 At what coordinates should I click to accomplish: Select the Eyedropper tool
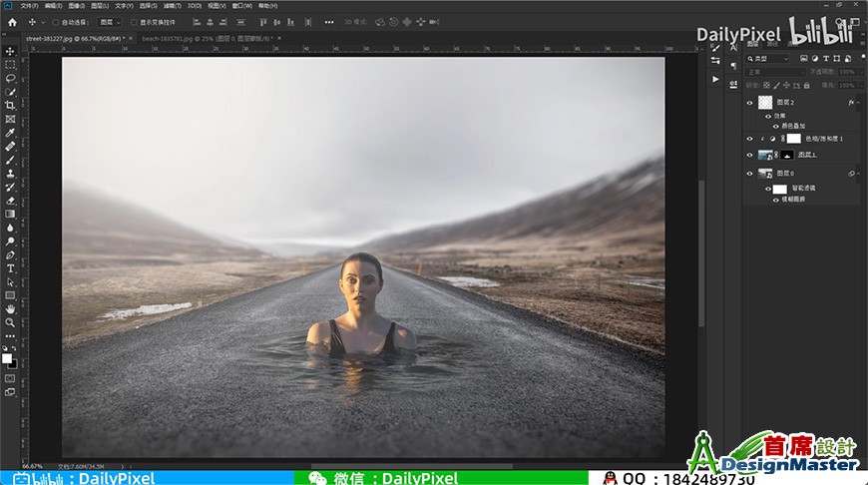pyautogui.click(x=10, y=133)
